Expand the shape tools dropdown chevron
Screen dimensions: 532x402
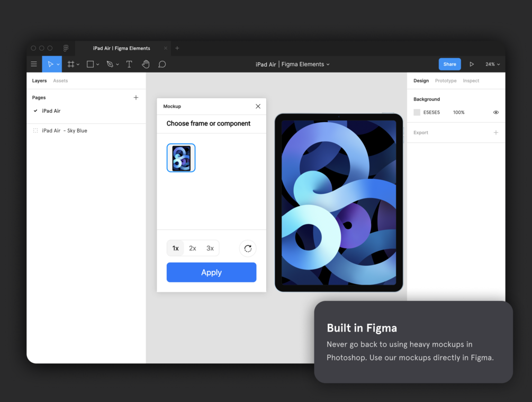pyautogui.click(x=98, y=65)
